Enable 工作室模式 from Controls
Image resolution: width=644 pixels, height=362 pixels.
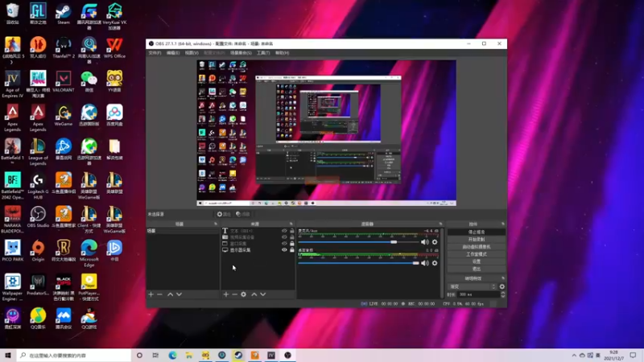click(x=477, y=254)
